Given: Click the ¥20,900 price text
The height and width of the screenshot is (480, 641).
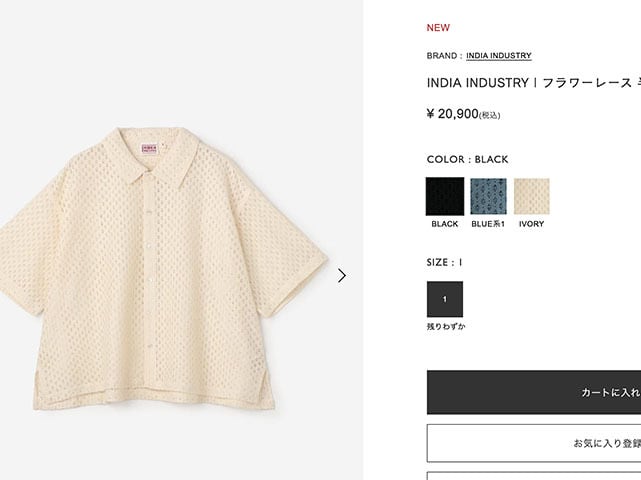Looking at the screenshot, I should (x=463, y=114).
